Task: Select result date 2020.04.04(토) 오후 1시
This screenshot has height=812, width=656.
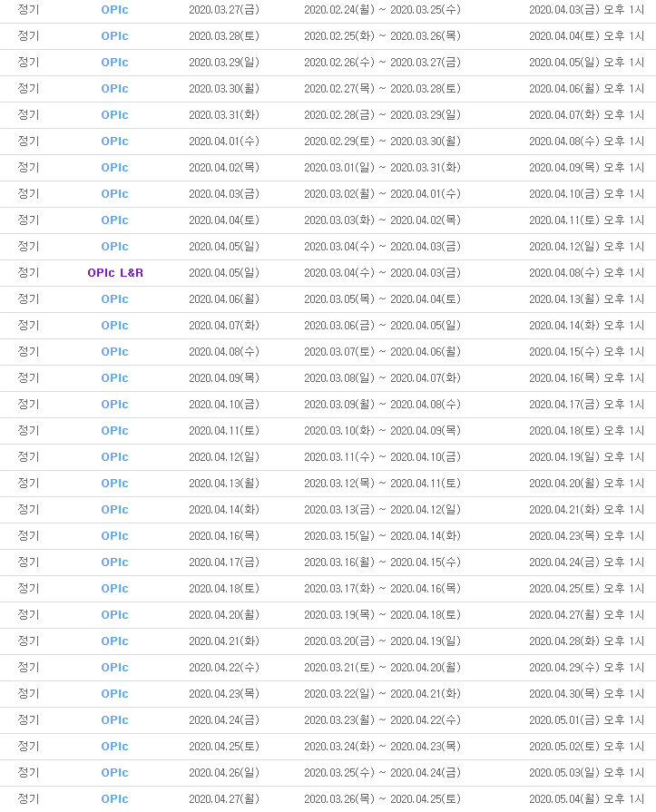Action: pyautogui.click(x=587, y=36)
